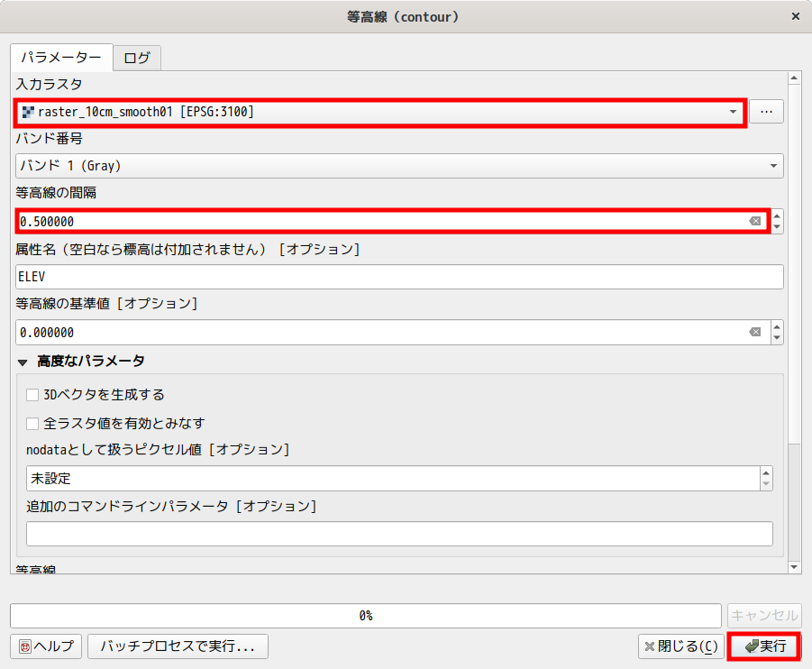812x669 pixels.
Task: Decrease nodata value with down arrow
Action: (x=766, y=484)
